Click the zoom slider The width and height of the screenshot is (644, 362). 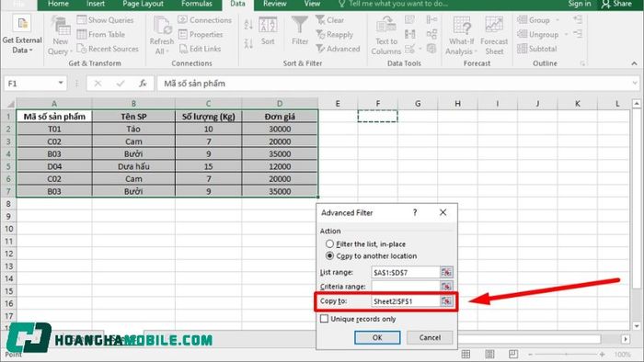(566, 355)
